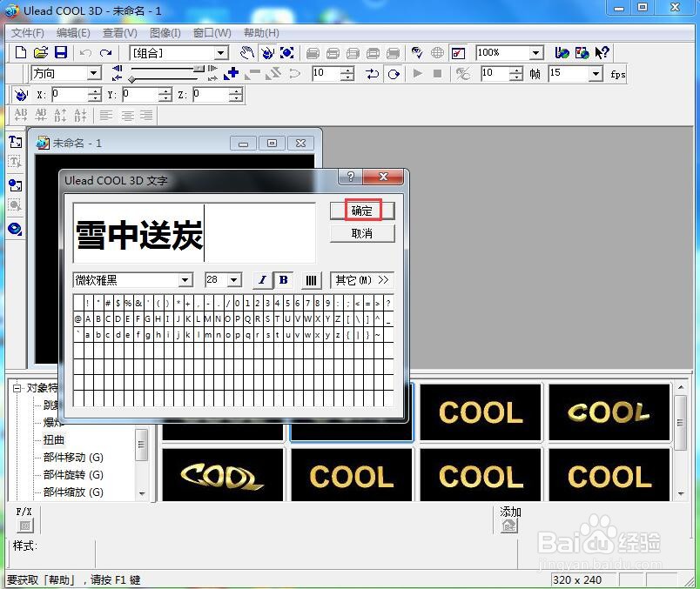Click the Insert text tool in sidebar
This screenshot has height=589, width=700.
coord(15,142)
